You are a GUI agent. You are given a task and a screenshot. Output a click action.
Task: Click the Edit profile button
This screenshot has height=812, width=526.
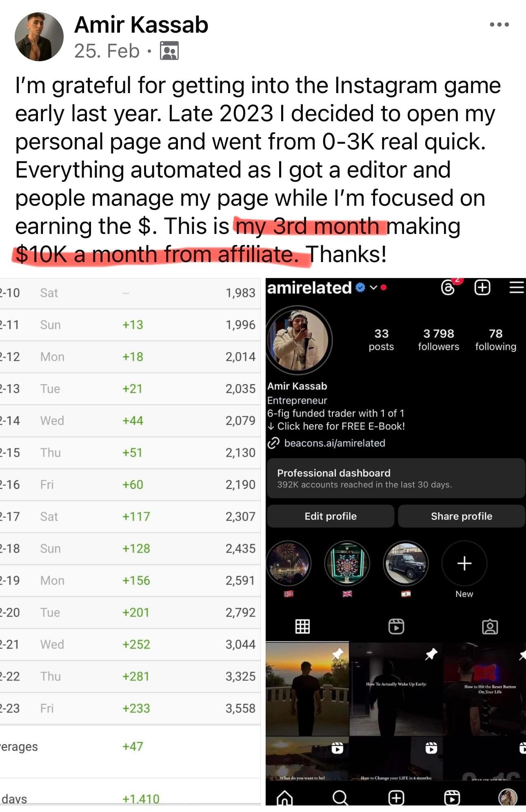tap(331, 516)
